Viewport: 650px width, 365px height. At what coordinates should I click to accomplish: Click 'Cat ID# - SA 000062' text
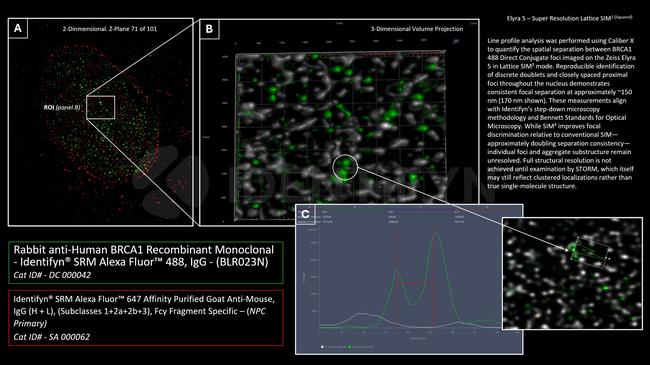[x=52, y=337]
